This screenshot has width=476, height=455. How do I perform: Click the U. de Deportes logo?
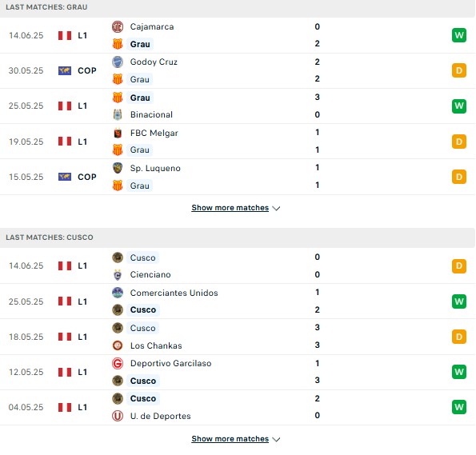tap(118, 416)
